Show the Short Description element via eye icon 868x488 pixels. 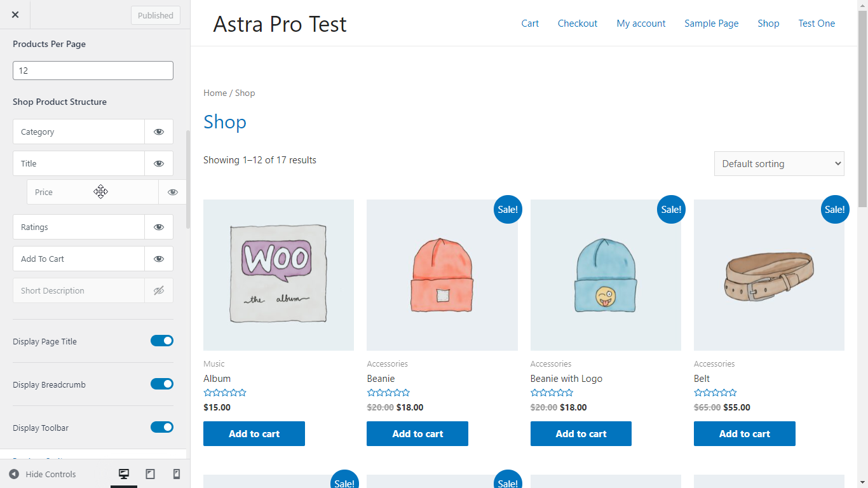(x=159, y=290)
